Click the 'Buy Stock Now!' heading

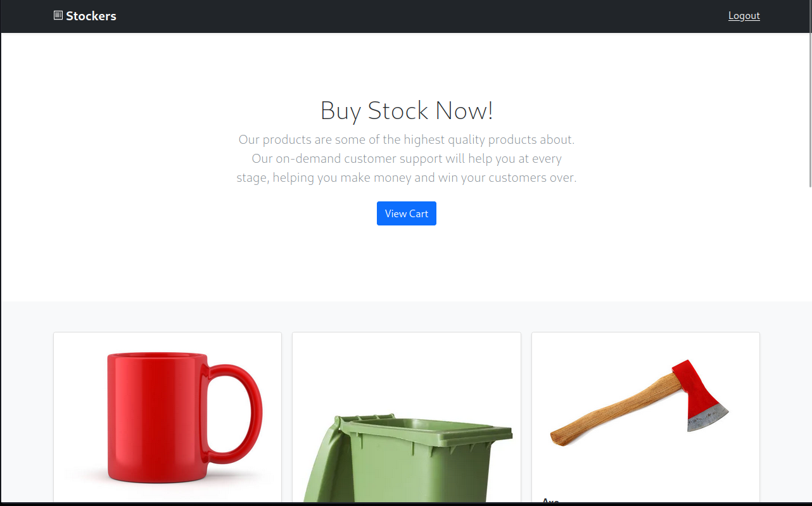[x=407, y=110]
